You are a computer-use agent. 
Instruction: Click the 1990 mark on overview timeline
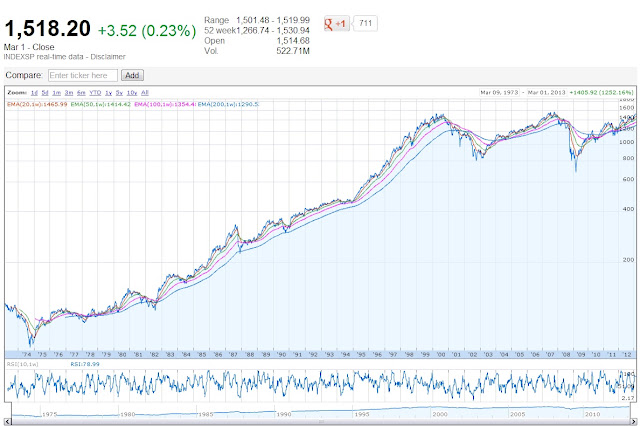284,414
